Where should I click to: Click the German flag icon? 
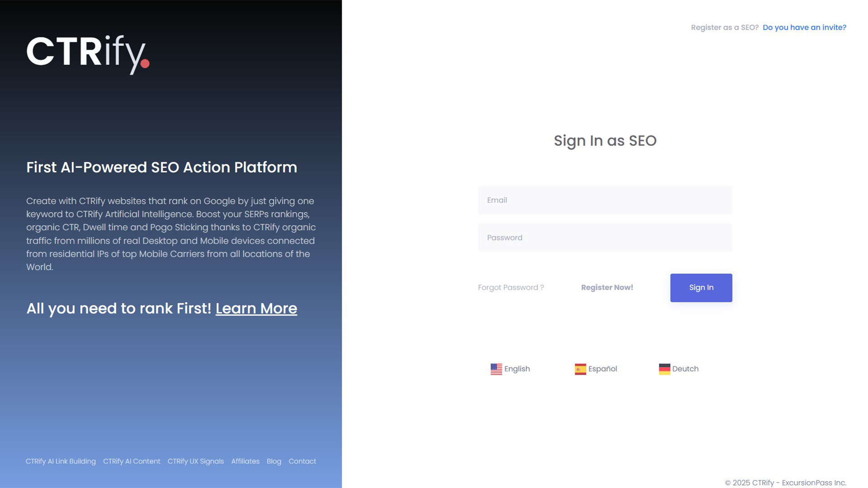[664, 369]
